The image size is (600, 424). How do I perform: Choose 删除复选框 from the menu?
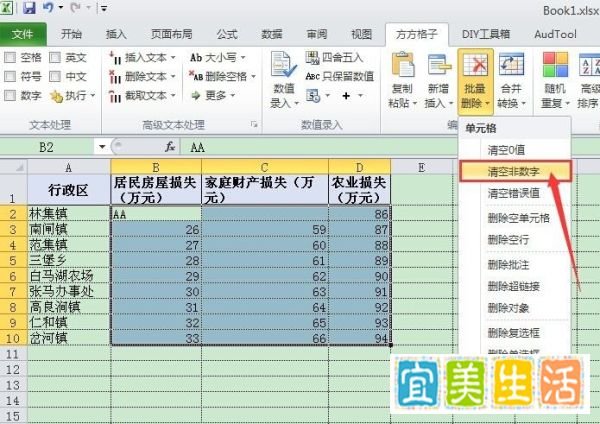515,333
